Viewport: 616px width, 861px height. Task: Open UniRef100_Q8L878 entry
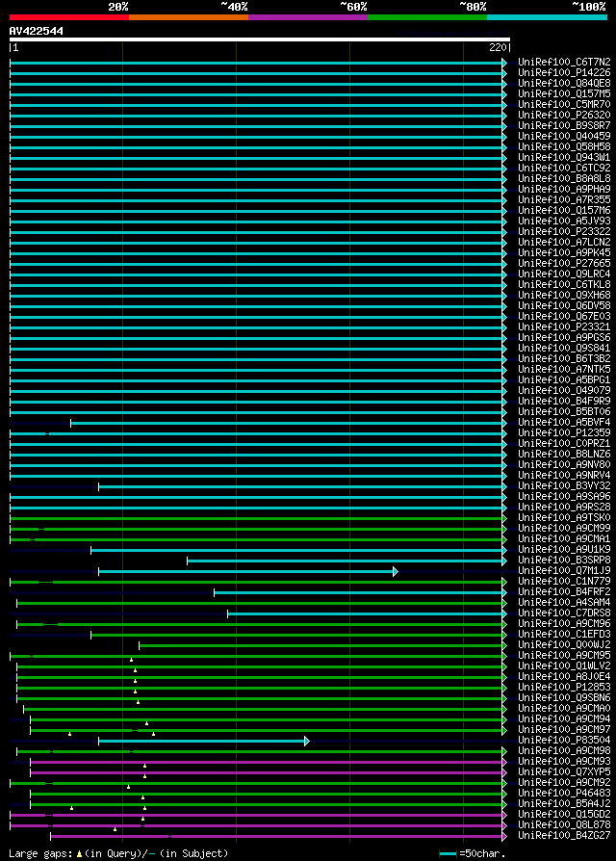coord(564,824)
